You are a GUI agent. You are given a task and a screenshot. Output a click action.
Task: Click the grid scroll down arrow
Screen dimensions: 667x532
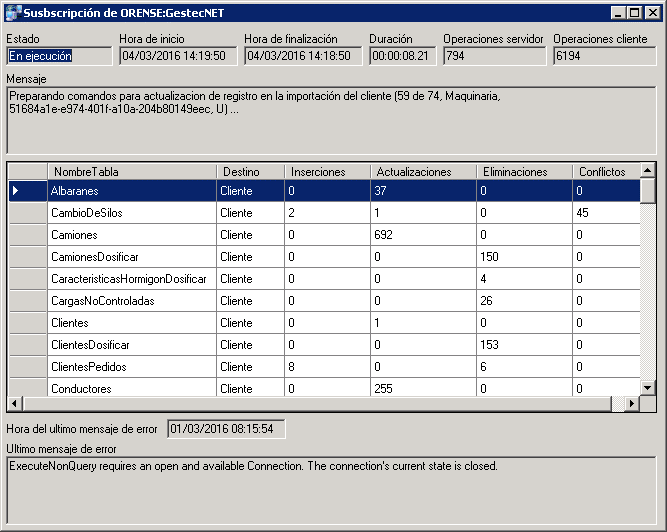pyautogui.click(x=647, y=388)
